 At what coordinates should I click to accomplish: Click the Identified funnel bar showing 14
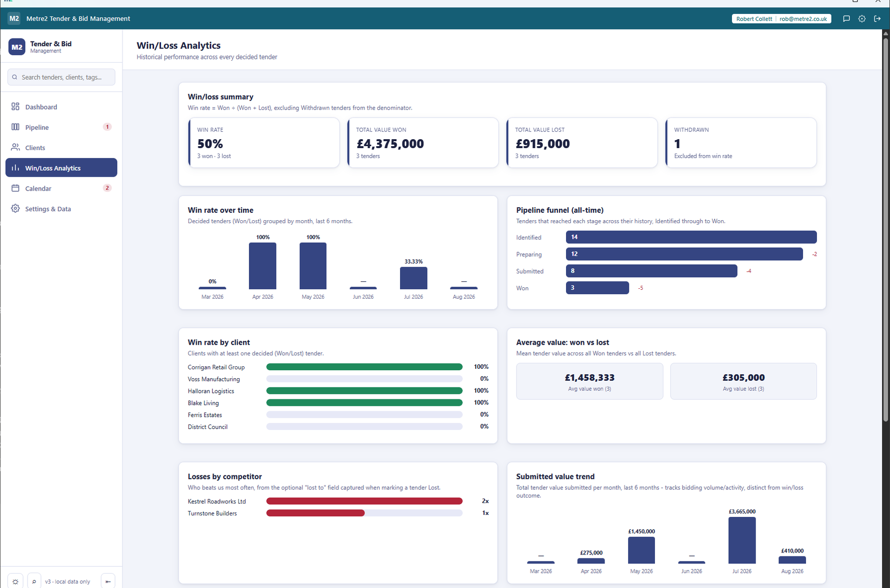[x=691, y=237]
